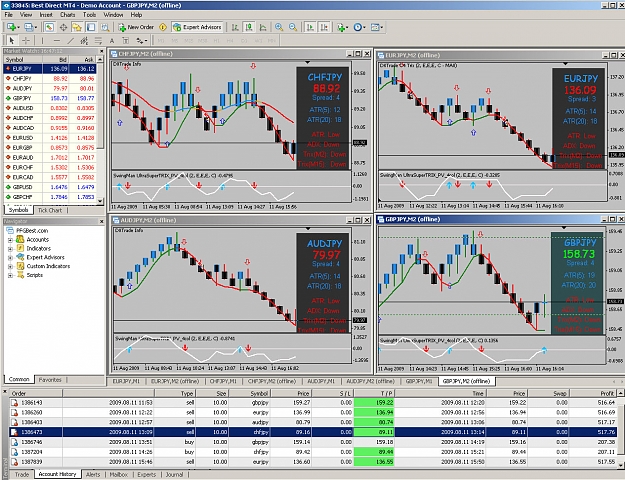Click the Market Watch vertical scrollbar
The width and height of the screenshot is (625, 480).
[100, 130]
